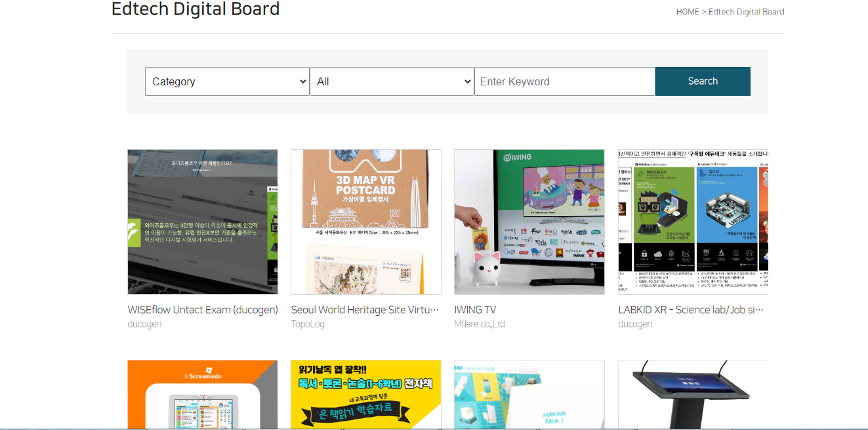
Task: Click the Search button
Action: (x=703, y=81)
